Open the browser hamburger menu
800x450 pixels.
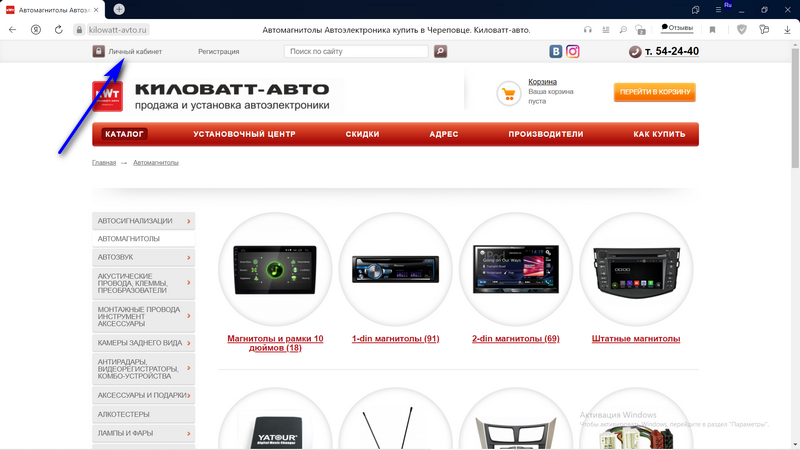(718, 10)
